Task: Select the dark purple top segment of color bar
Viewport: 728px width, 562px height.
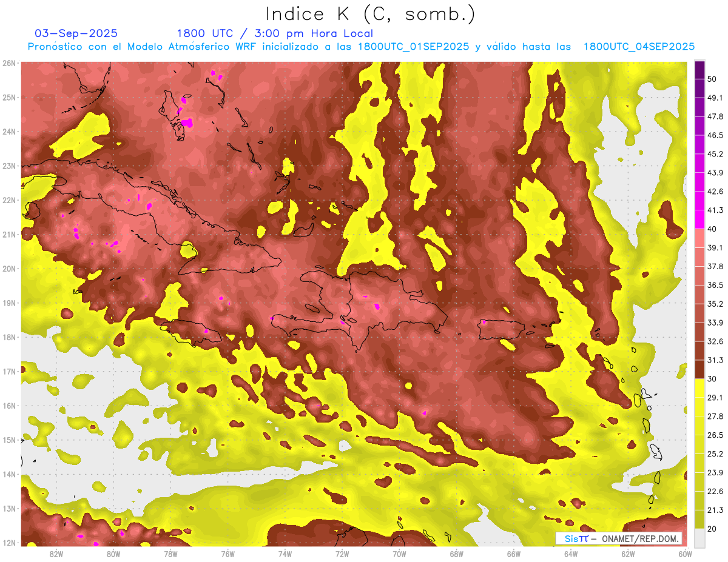Action: [x=699, y=70]
